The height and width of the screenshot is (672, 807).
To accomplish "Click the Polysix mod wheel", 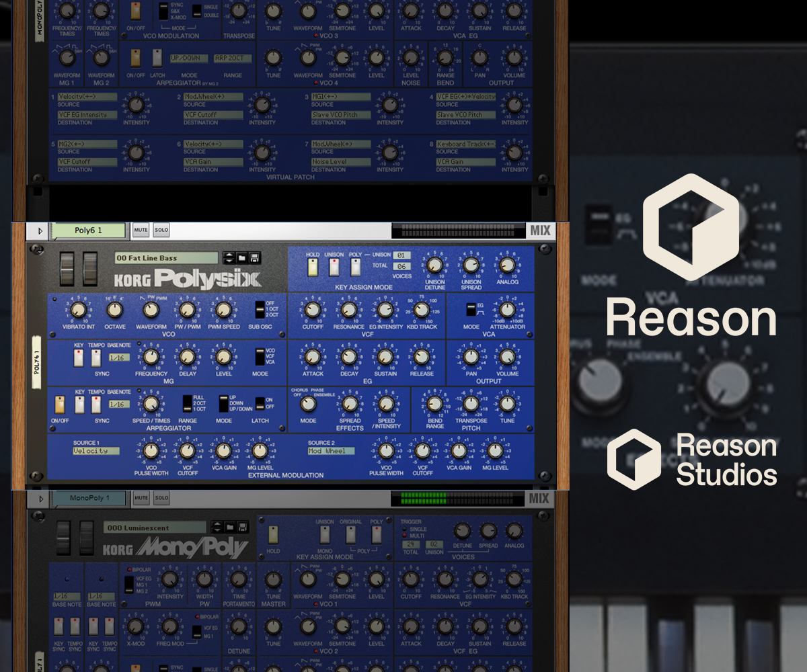I will click(x=89, y=269).
